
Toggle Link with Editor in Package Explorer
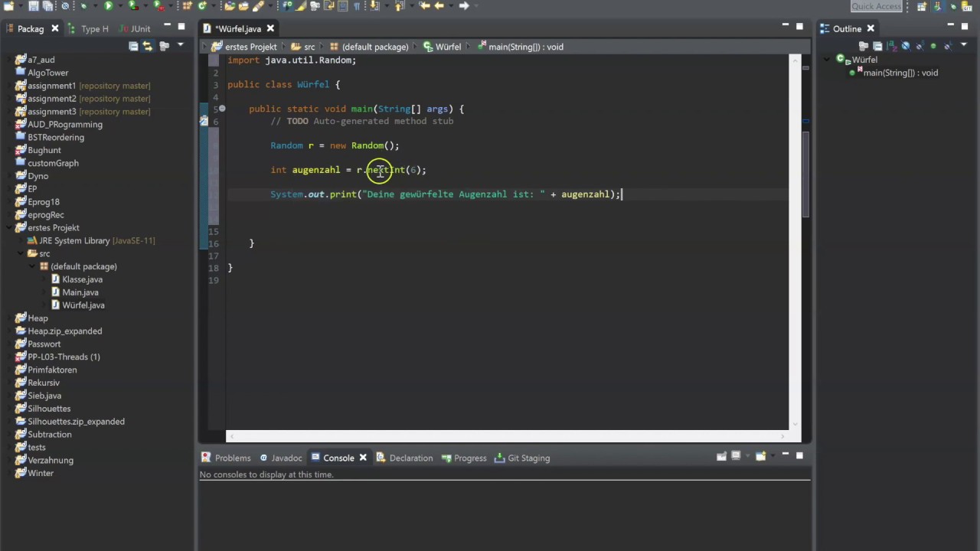tap(148, 46)
